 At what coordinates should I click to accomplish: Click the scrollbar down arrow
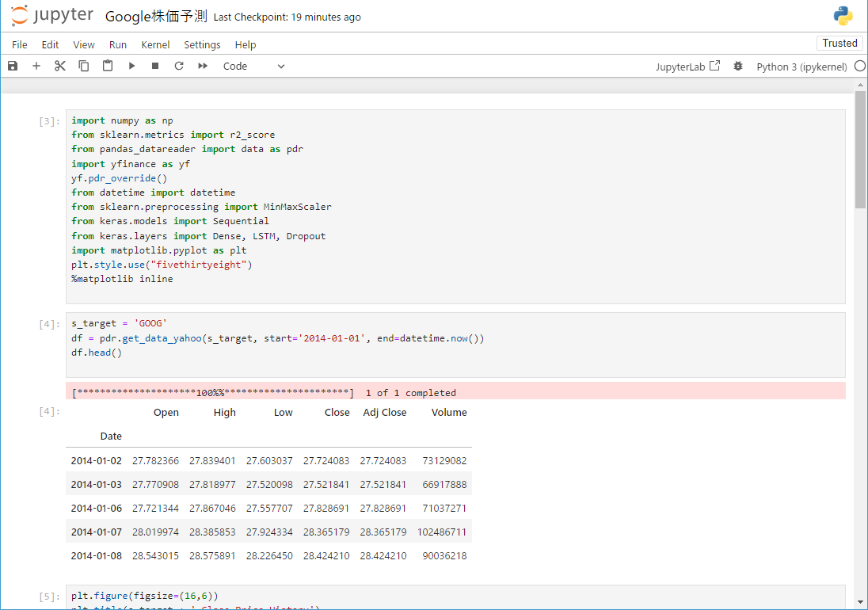click(860, 602)
